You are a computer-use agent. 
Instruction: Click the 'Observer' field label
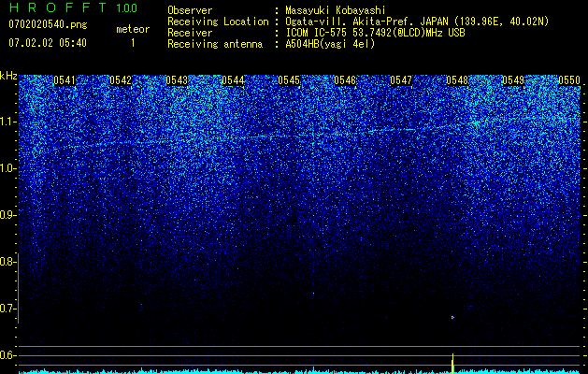190,10
